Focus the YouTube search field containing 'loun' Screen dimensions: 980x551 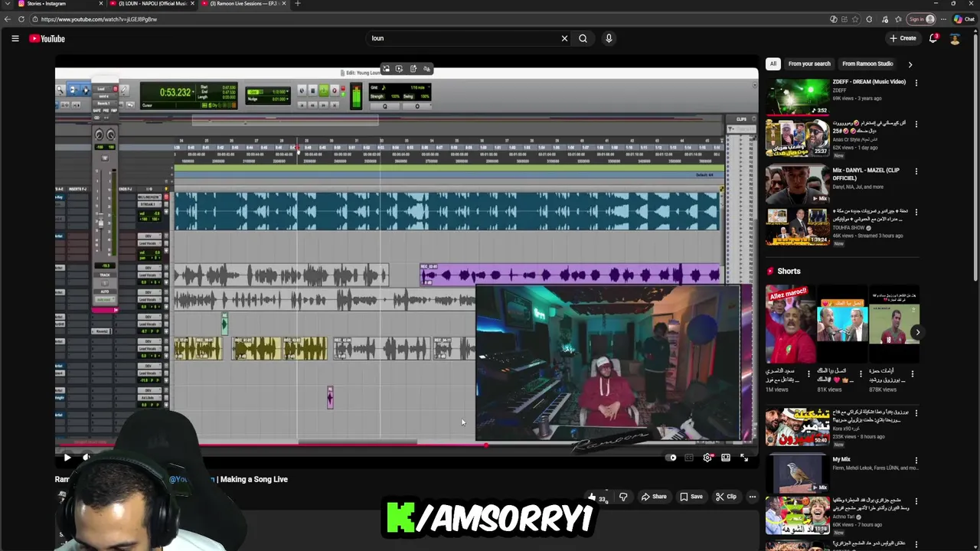[x=463, y=38]
